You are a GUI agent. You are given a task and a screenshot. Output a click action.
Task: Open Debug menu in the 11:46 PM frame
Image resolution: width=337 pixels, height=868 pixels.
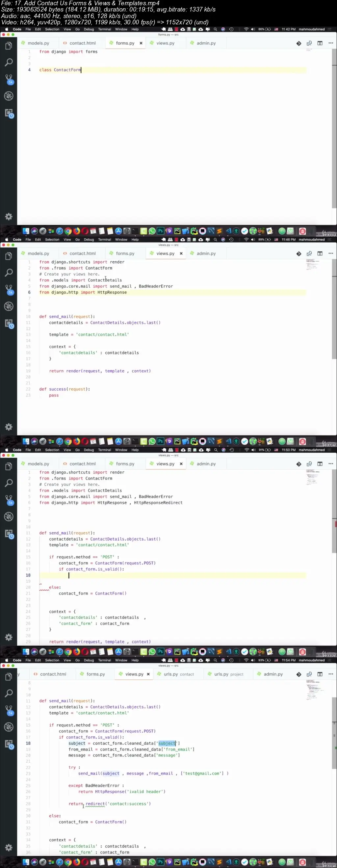89,240
